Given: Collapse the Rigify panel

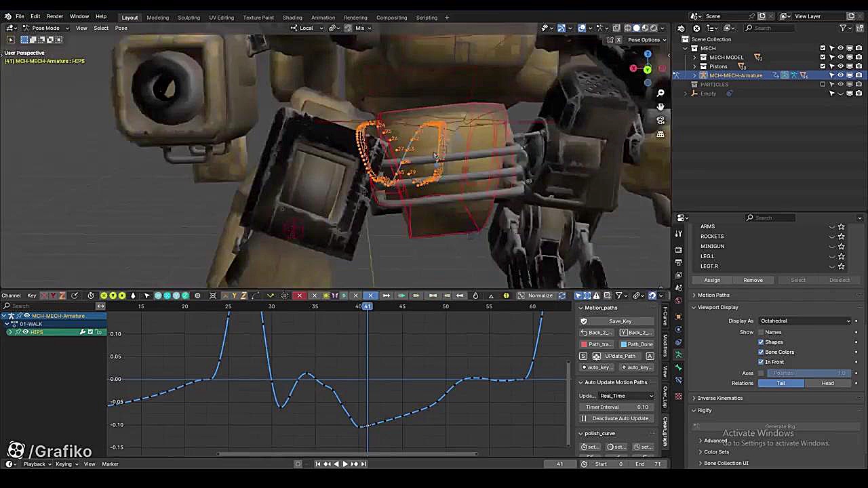Looking at the screenshot, I should 705,411.
